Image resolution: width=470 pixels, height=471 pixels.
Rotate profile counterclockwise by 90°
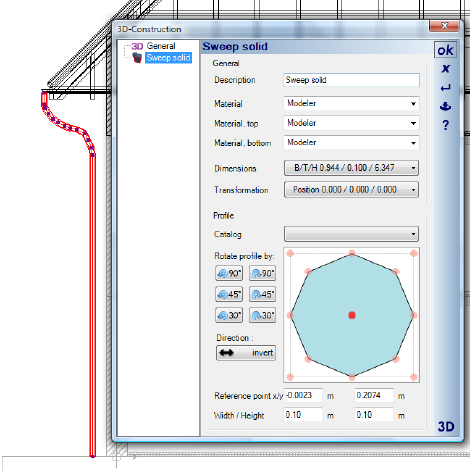[229, 273]
